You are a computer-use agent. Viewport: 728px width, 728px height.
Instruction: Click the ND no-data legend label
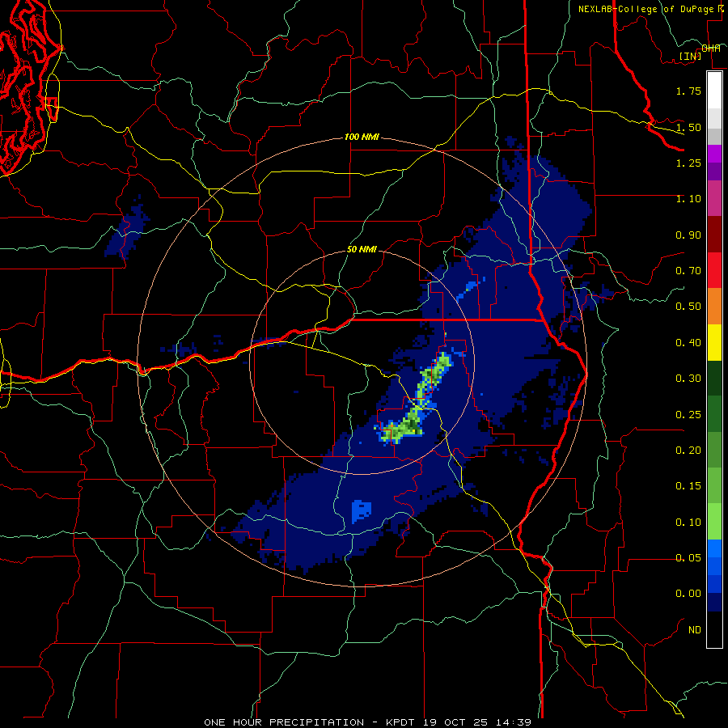click(695, 630)
